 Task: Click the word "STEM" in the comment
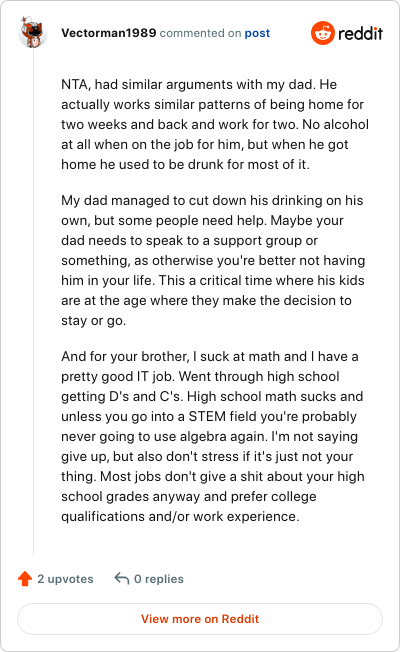(x=207, y=416)
